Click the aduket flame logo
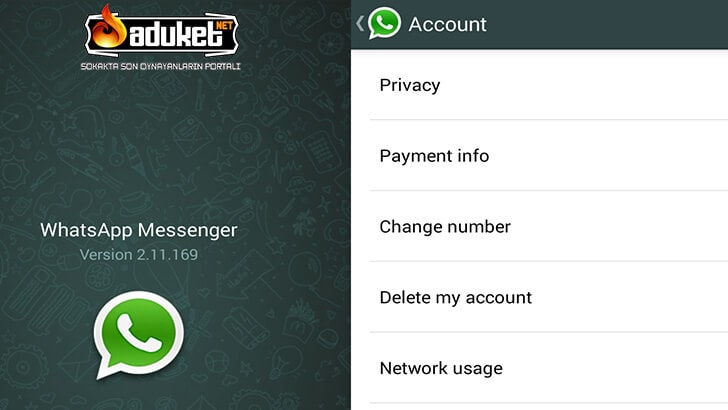The image size is (728, 410). click(108, 28)
